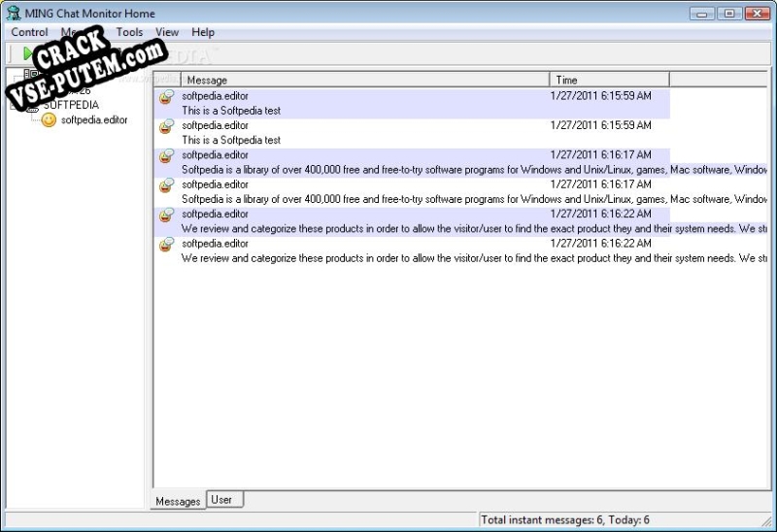The height and width of the screenshot is (532, 777).
Task: Click the MING Chat Monitor title bar icon
Action: pyautogui.click(x=14, y=13)
